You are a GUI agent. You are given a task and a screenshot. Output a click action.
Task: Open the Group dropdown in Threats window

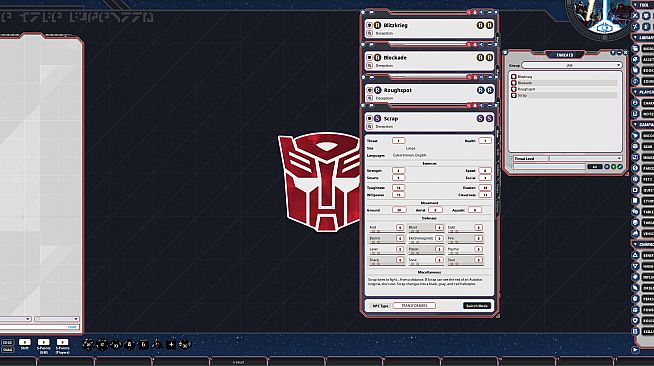tap(572, 65)
